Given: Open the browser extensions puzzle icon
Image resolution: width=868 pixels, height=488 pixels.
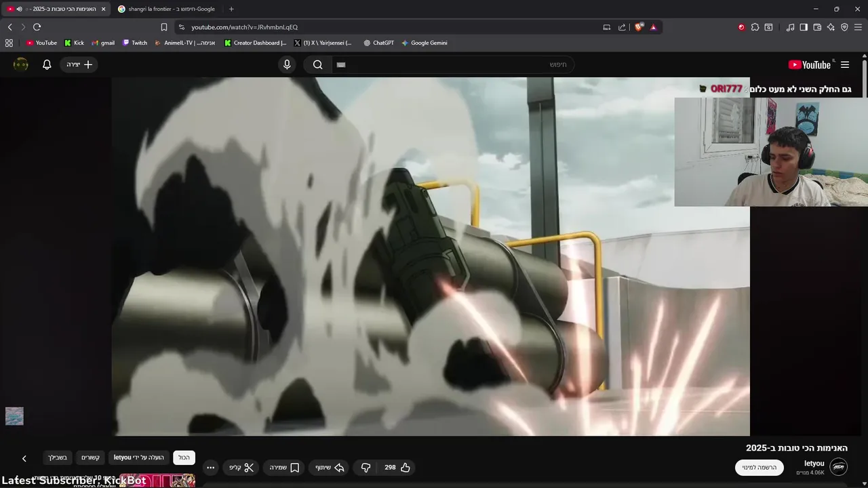Looking at the screenshot, I should point(755,27).
